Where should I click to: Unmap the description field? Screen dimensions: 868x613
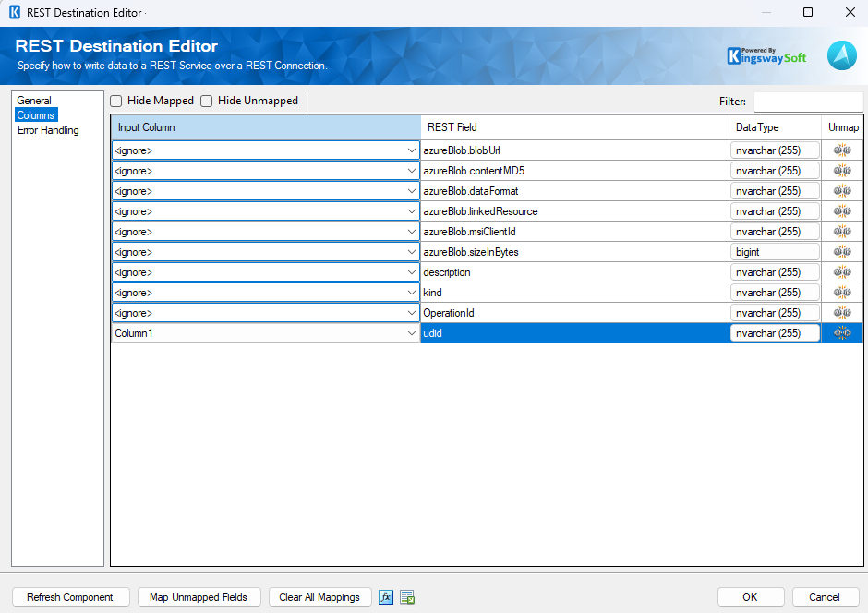(842, 272)
